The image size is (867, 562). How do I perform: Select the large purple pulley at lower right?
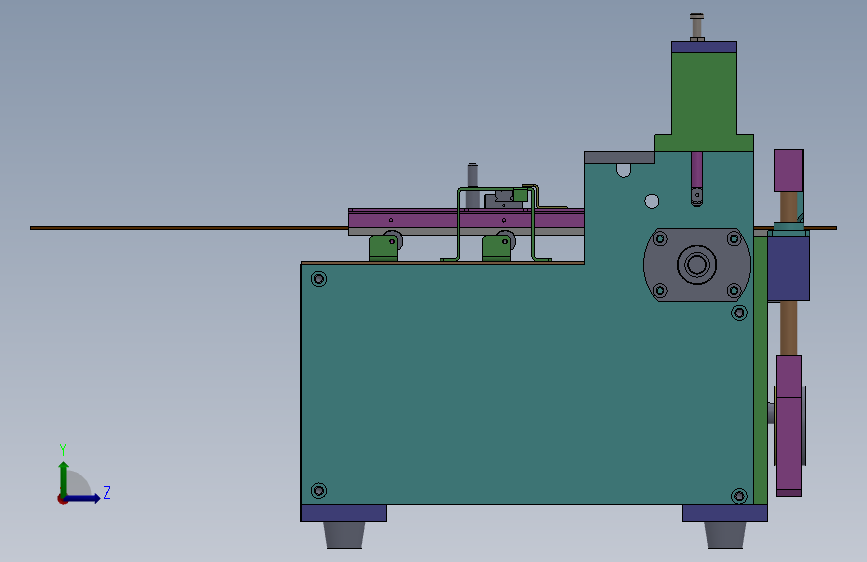[789, 426]
